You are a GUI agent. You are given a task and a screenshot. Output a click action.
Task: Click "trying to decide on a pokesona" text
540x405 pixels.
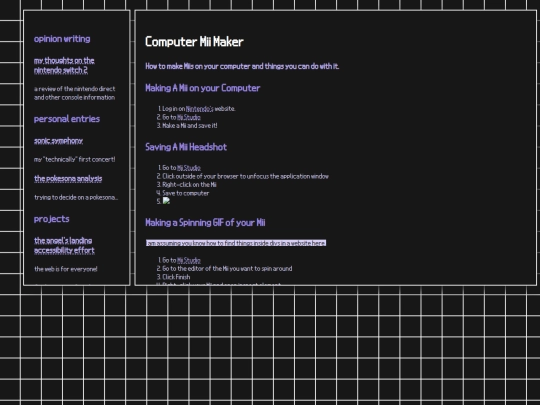point(76,197)
